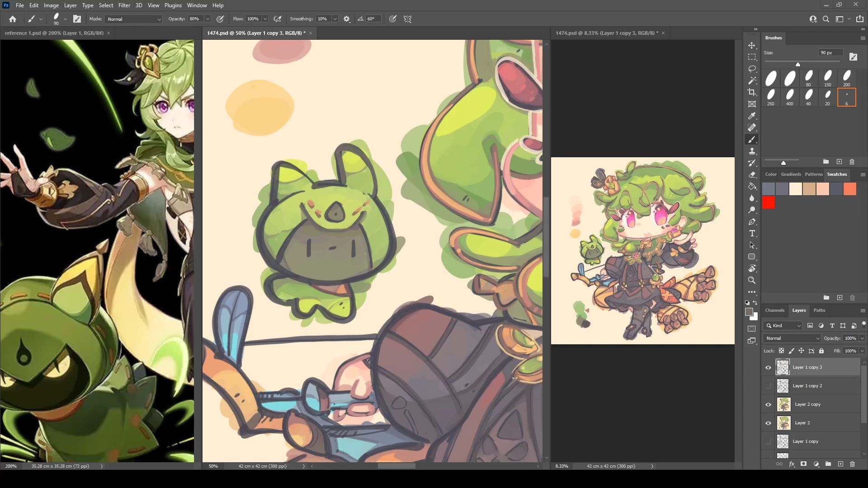
Task: Show Layer 1 copy visibility
Action: click(768, 441)
